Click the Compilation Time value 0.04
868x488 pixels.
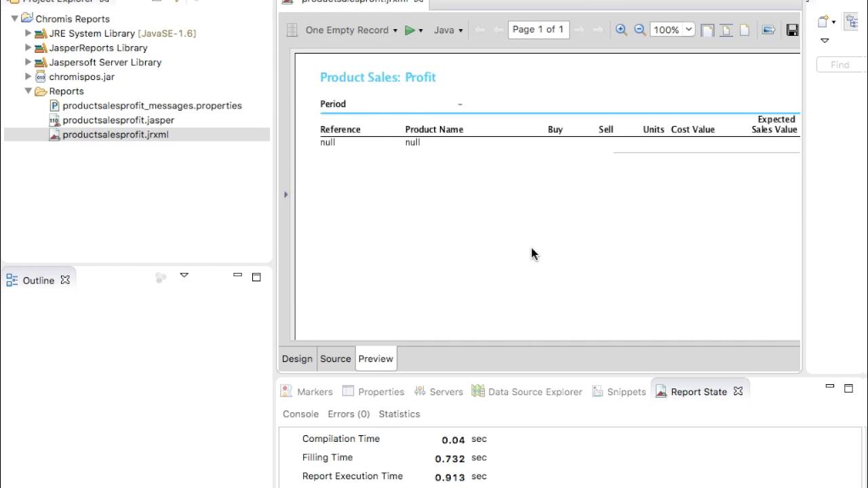(x=453, y=440)
